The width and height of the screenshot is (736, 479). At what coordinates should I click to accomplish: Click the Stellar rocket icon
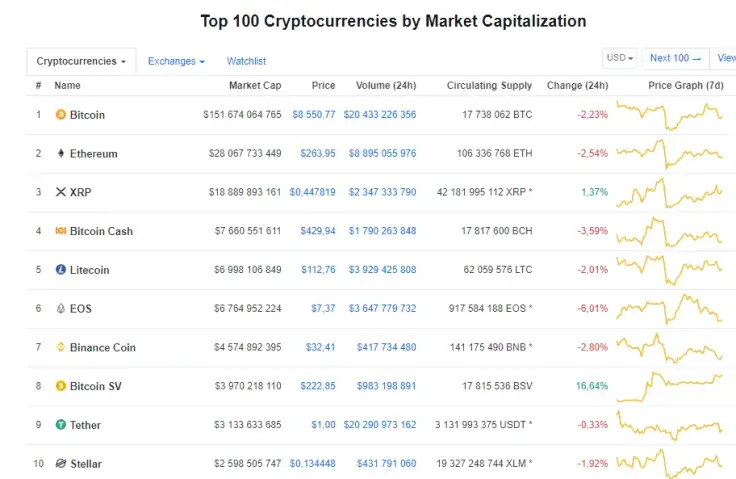point(61,464)
